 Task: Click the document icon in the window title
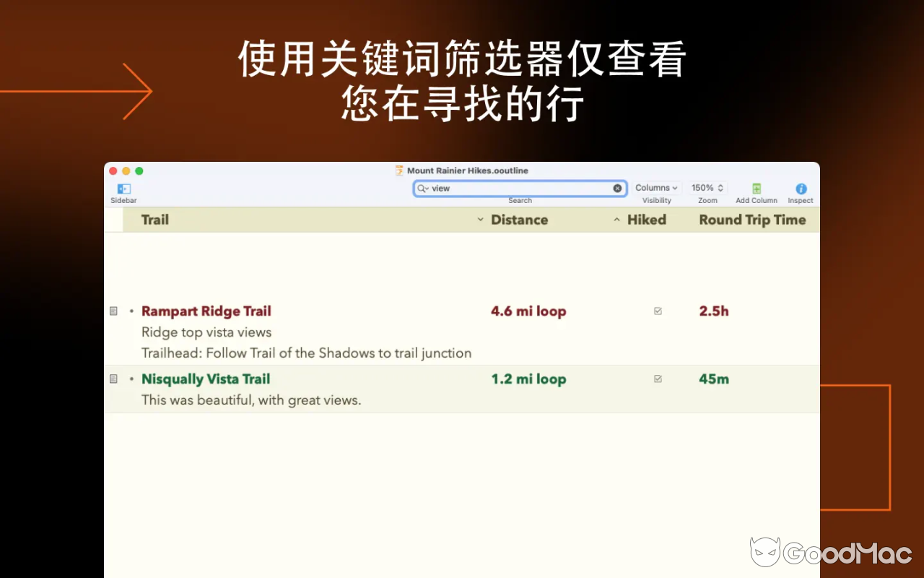tap(399, 171)
